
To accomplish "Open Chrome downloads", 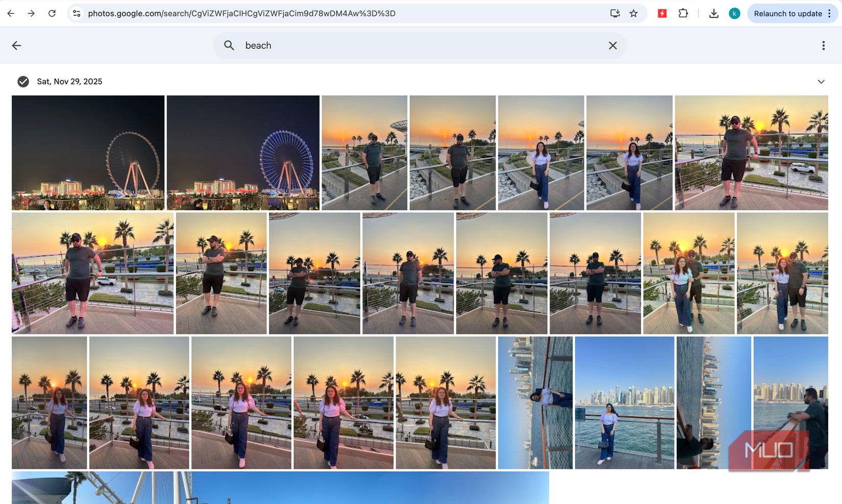I will [713, 13].
